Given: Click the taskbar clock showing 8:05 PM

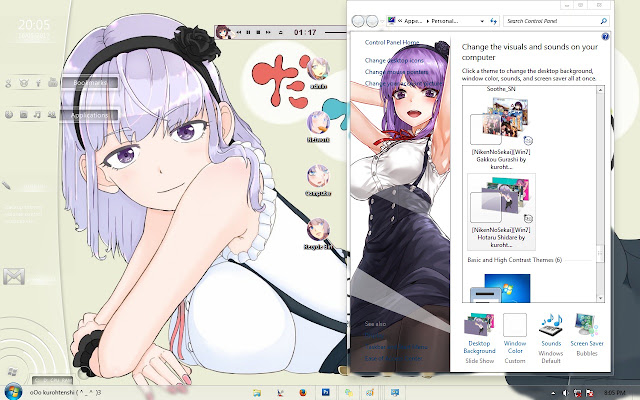Looking at the screenshot, I should [614, 393].
